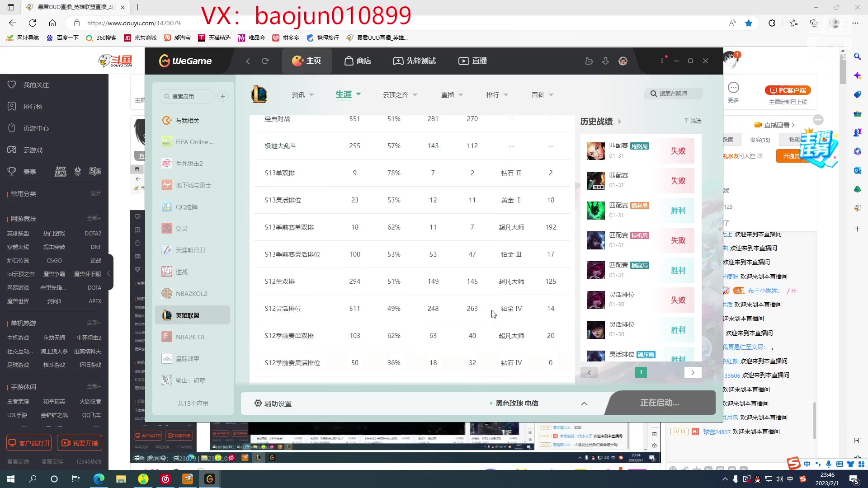Add an application with plus button
Screen dimensions: 868x488
(x=223, y=96)
